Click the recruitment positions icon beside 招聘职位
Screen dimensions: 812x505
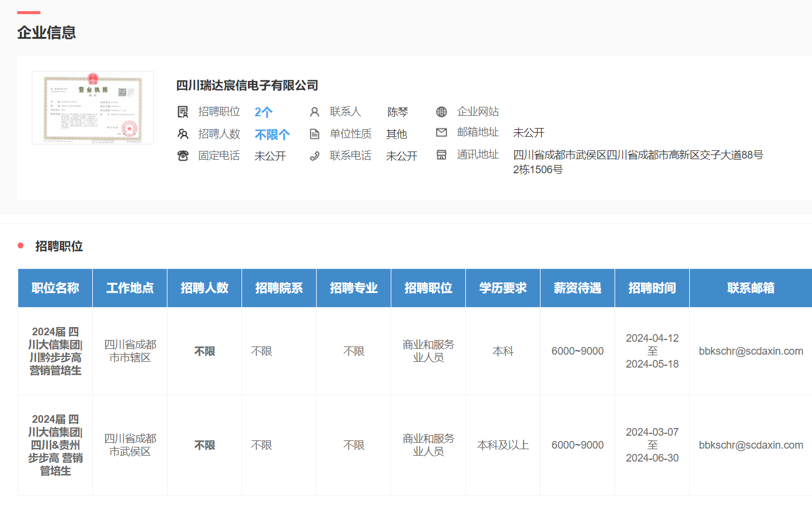(183, 112)
